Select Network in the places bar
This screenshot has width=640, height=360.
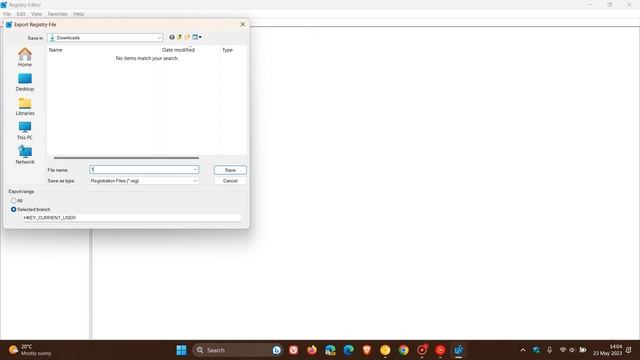coord(24,155)
